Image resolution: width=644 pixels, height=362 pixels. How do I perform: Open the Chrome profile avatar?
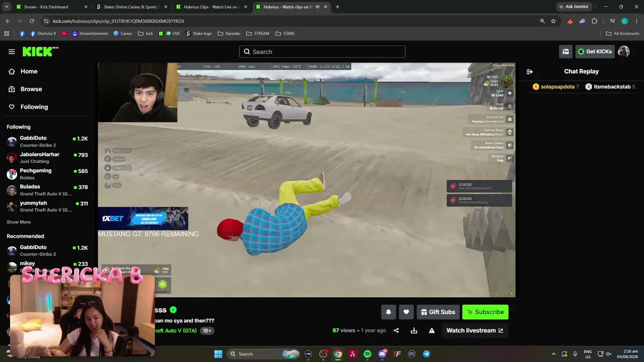coord(624,21)
